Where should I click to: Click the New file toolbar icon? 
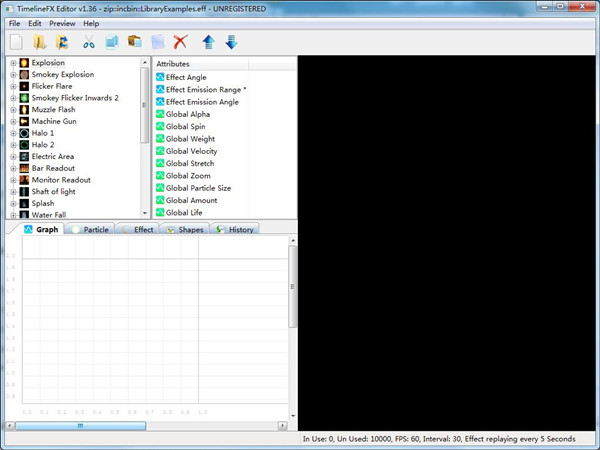[x=16, y=42]
